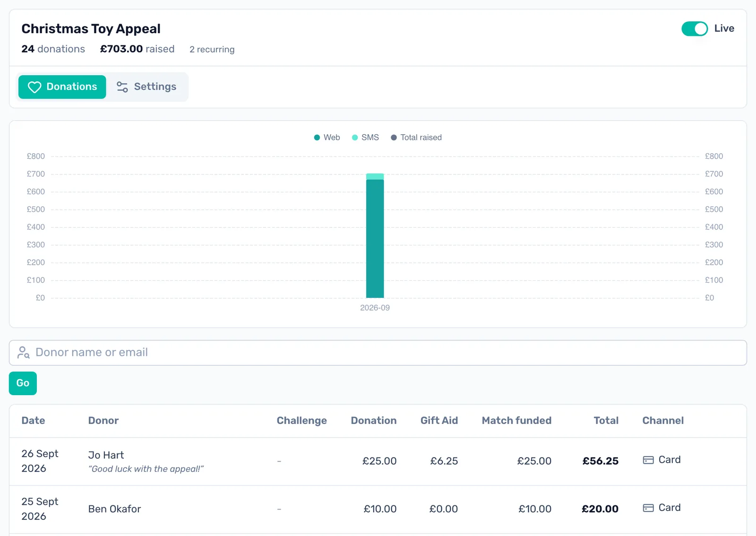
Task: Click the sliders icon beside Settings
Action: (x=122, y=87)
